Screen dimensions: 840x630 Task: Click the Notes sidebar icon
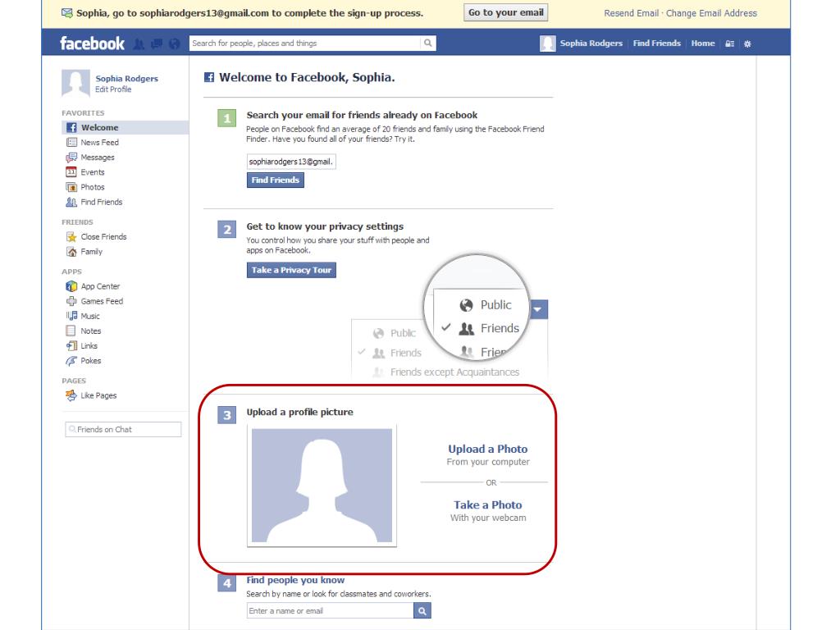(x=71, y=331)
